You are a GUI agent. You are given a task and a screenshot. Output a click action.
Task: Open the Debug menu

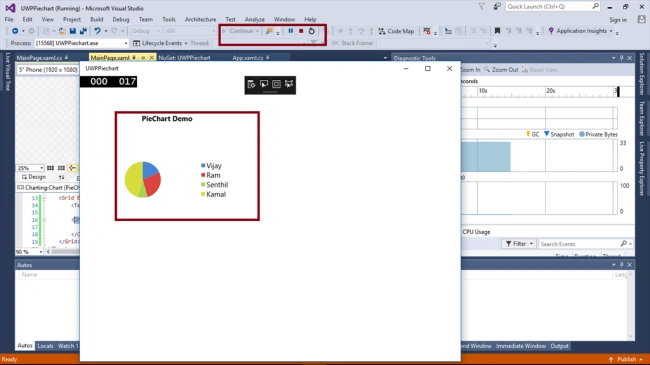[x=121, y=19]
